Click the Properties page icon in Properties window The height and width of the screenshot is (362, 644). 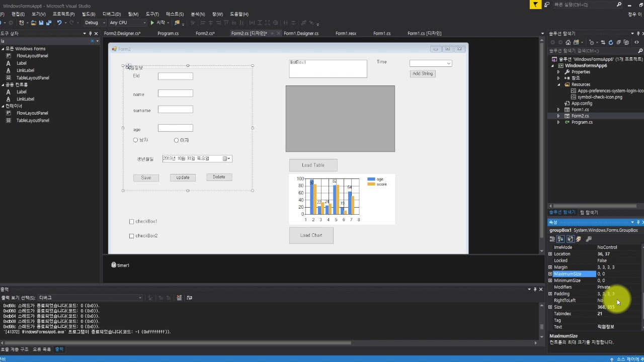[x=571, y=239]
